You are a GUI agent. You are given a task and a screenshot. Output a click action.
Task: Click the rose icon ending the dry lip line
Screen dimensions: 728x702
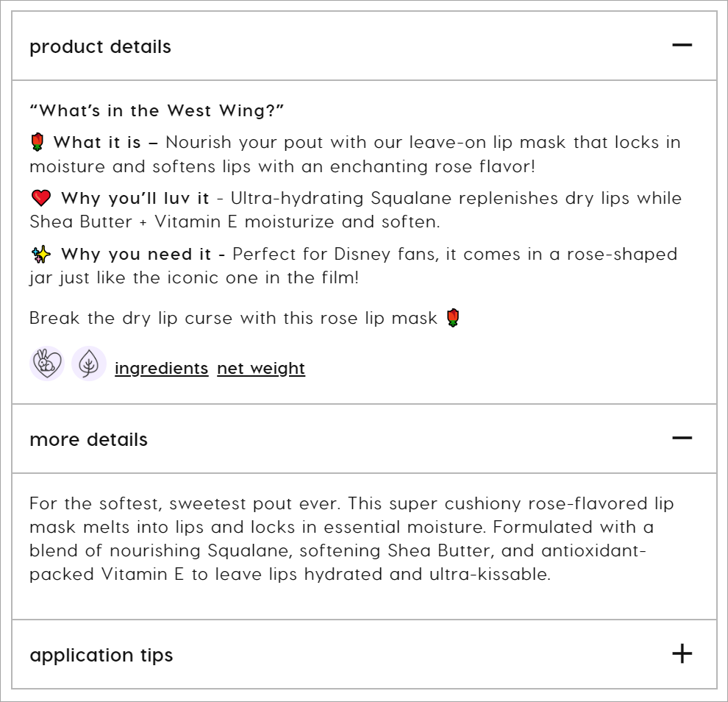453,317
